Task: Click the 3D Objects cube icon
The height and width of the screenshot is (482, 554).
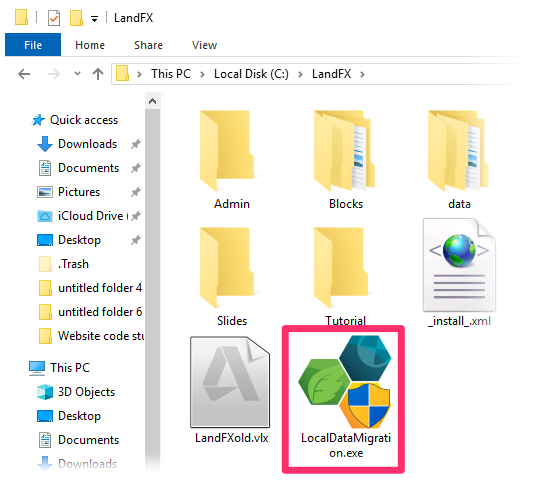Action: [x=45, y=392]
